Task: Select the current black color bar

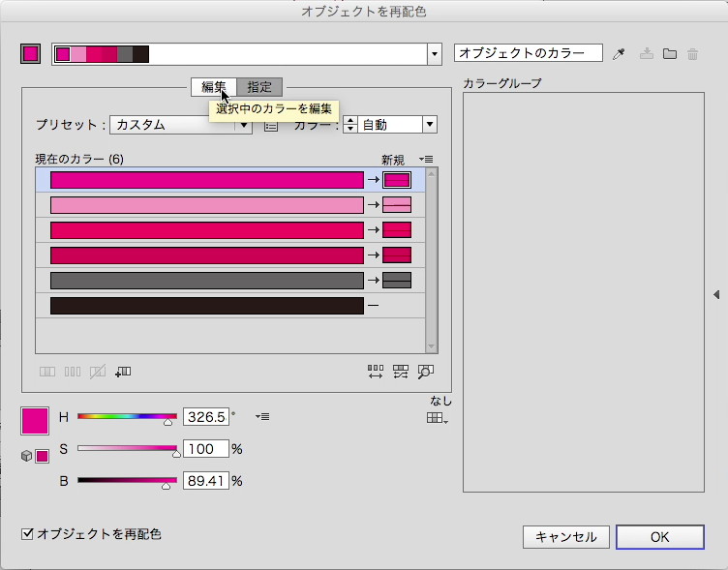Action: 207,306
